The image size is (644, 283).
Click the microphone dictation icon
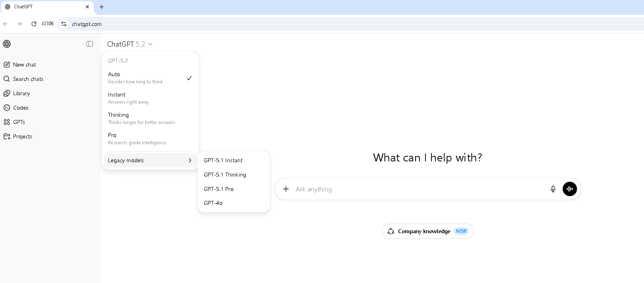(553, 189)
